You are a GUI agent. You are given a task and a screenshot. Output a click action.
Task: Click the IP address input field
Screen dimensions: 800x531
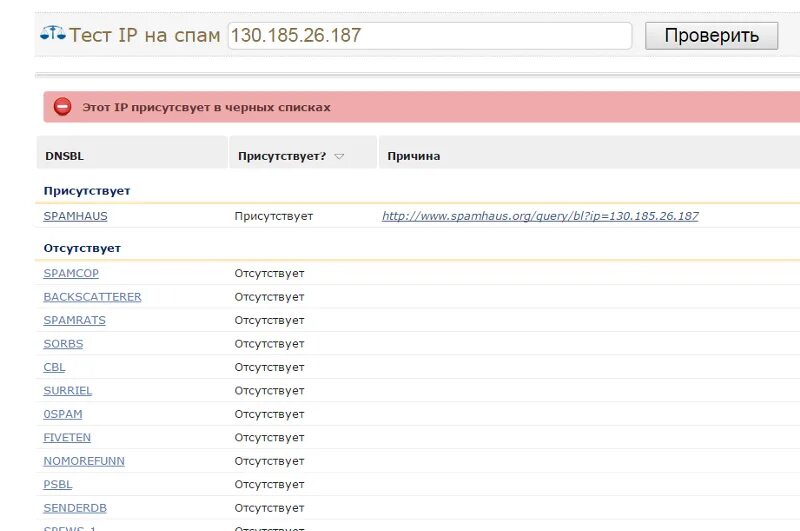point(430,36)
